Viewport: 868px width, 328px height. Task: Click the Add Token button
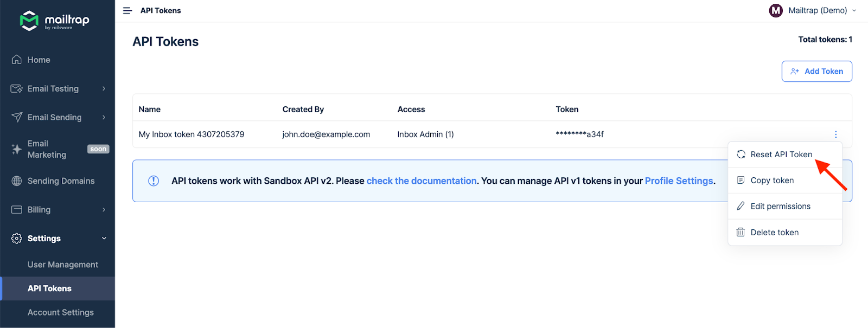pos(816,72)
